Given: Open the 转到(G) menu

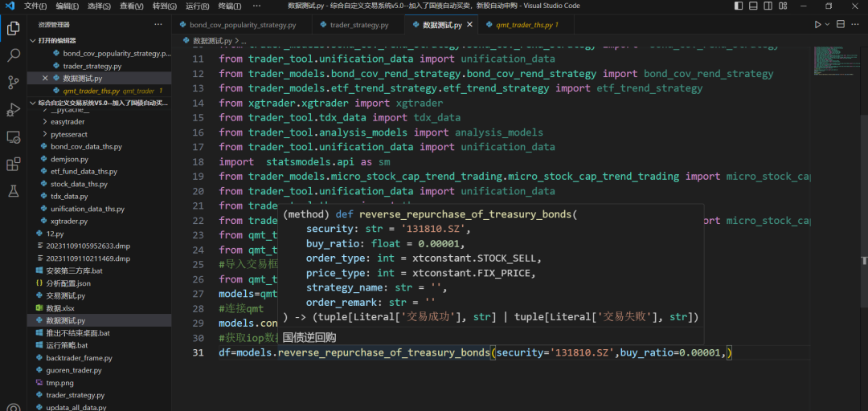Looking at the screenshot, I should pos(165,6).
